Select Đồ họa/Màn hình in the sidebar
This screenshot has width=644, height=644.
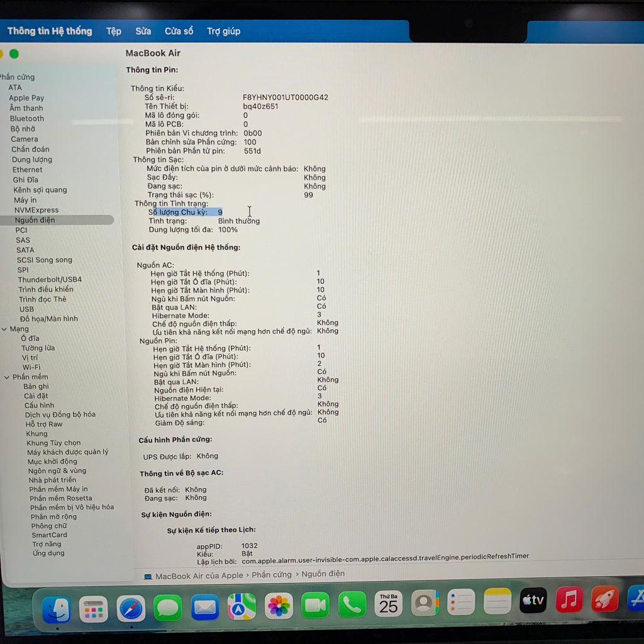tap(49, 319)
